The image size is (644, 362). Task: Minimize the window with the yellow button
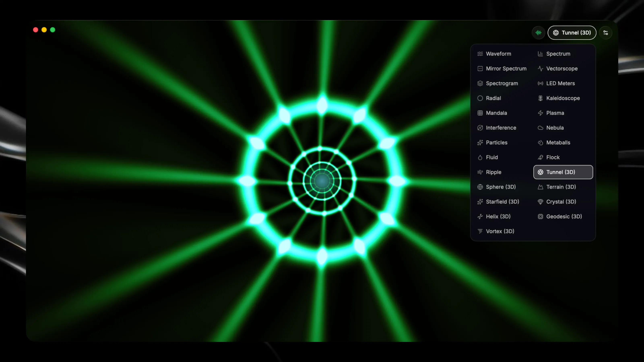[x=44, y=30]
